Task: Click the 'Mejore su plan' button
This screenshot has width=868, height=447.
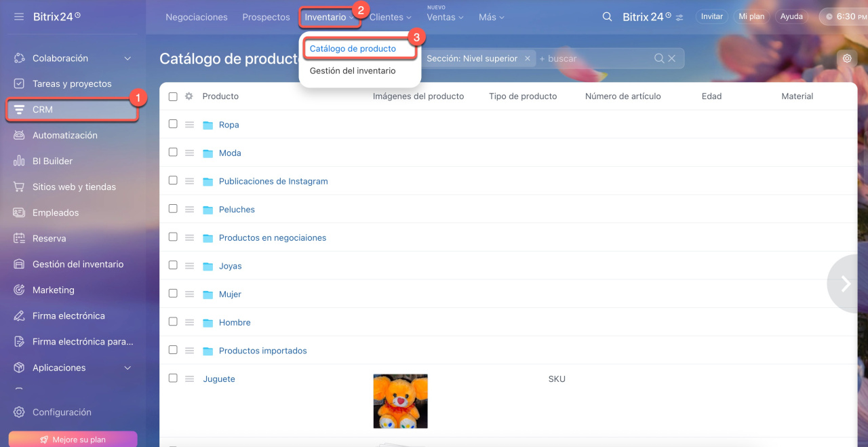Action: pyautogui.click(x=73, y=439)
